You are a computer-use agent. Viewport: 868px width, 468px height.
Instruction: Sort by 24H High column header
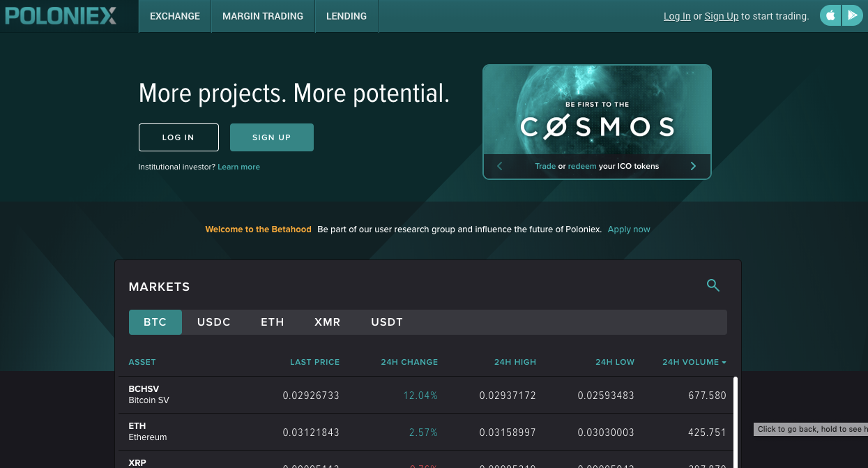515,362
